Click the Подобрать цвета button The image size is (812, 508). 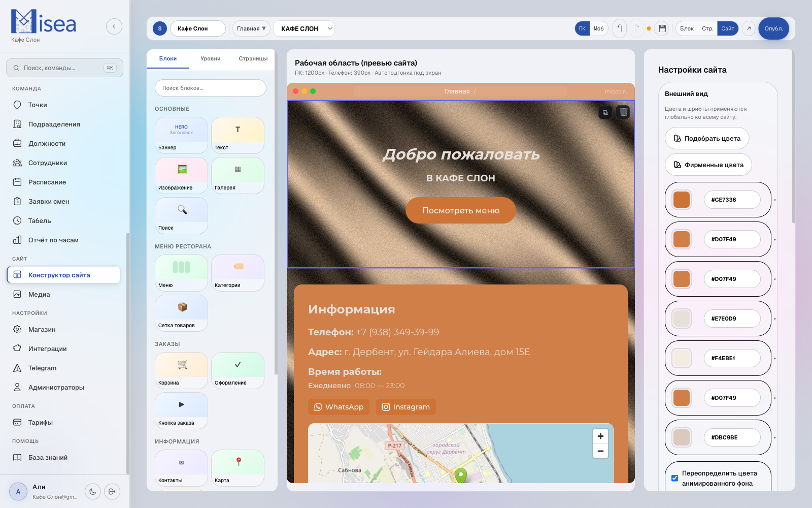[x=707, y=138]
